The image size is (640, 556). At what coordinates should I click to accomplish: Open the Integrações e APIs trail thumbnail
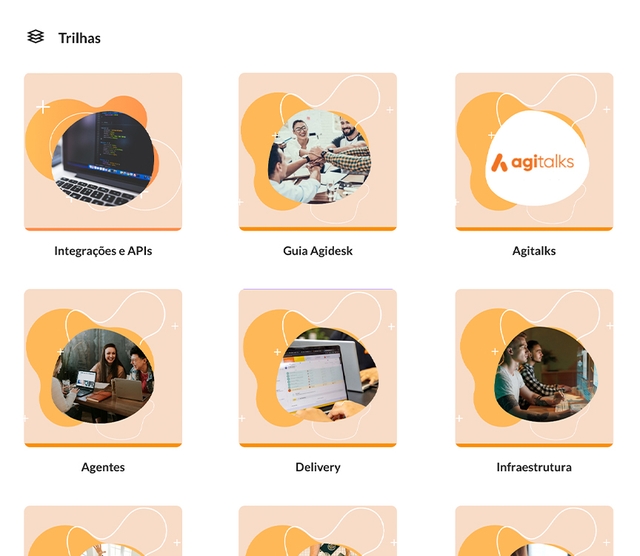[103, 152]
